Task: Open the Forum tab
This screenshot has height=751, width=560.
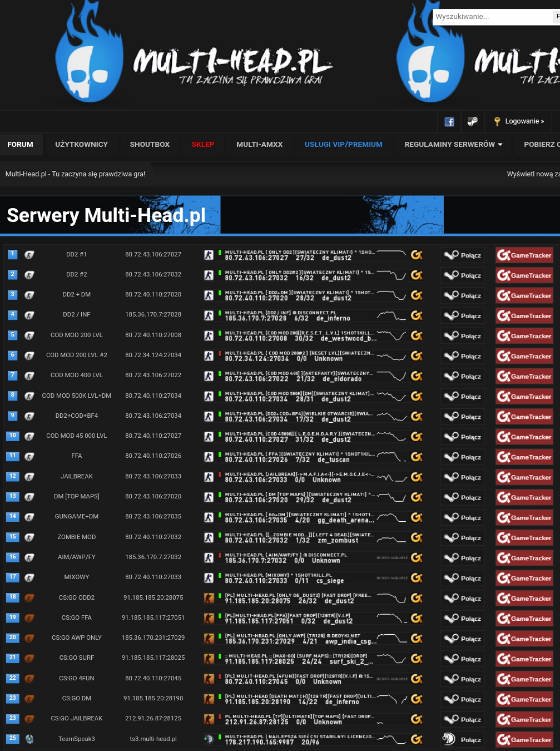Action: (x=21, y=145)
